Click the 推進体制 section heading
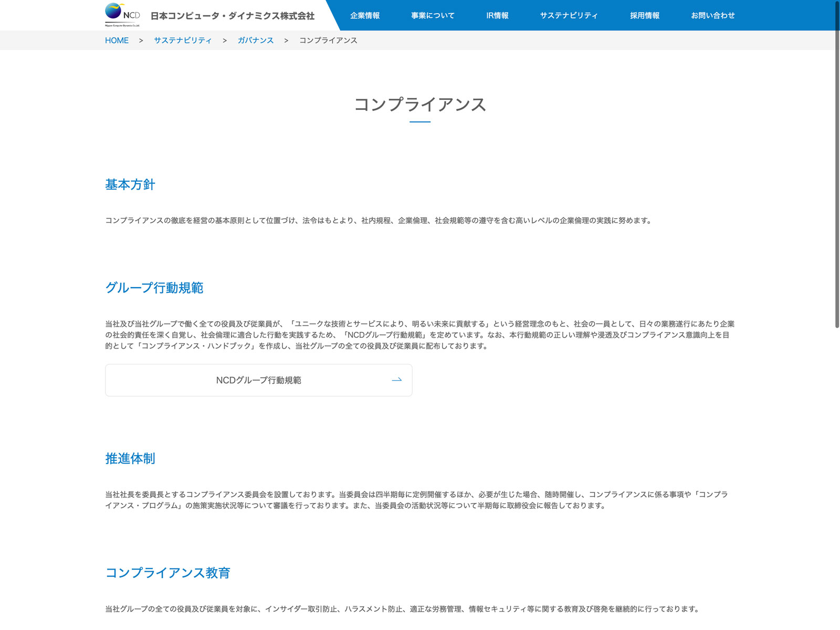Screen dimensions: 840x630 click(130, 458)
